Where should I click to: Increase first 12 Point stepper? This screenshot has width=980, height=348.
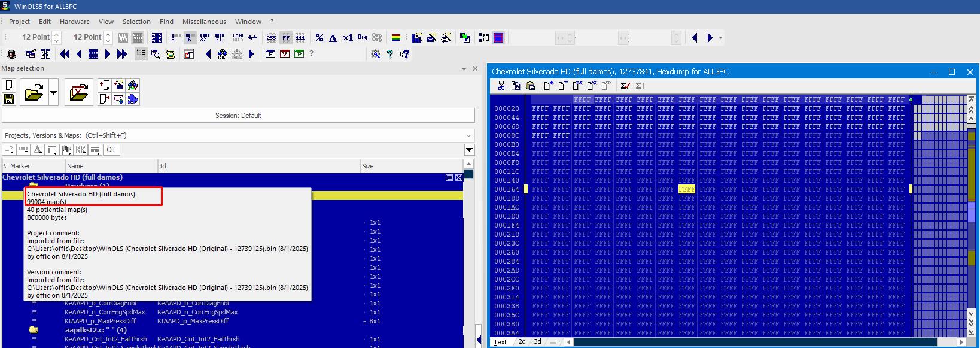click(x=57, y=34)
